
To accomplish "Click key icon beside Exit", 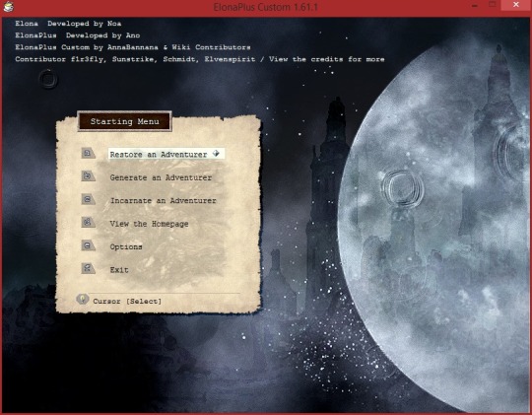I will (89, 268).
